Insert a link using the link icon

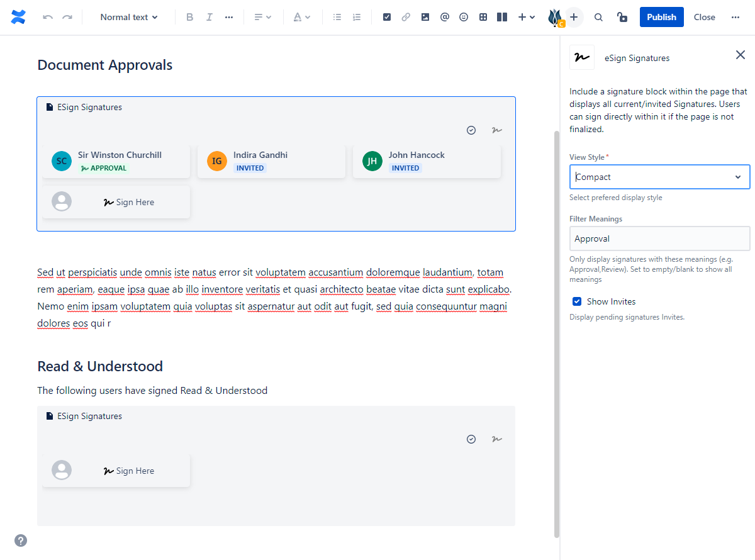pos(406,17)
